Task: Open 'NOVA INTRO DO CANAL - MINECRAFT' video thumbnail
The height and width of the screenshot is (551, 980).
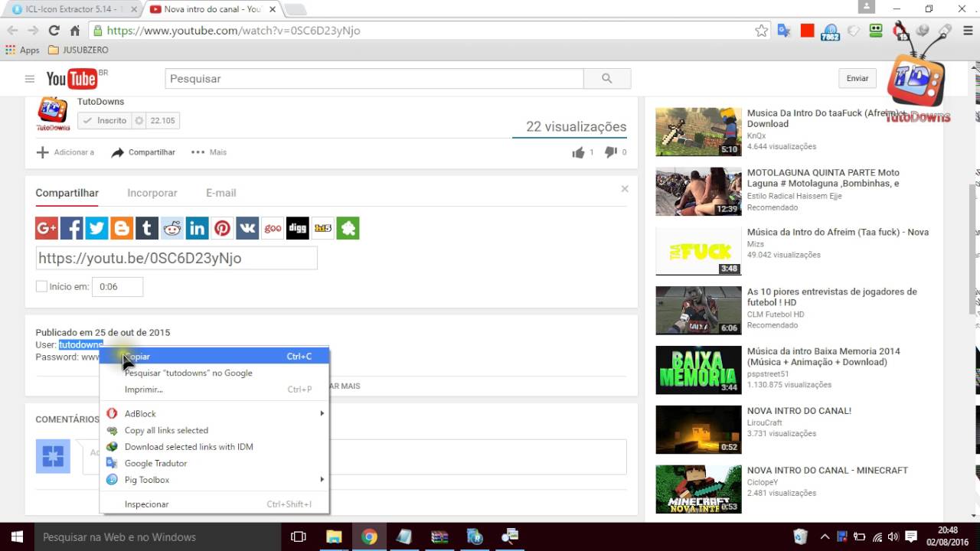Action: 698,489
